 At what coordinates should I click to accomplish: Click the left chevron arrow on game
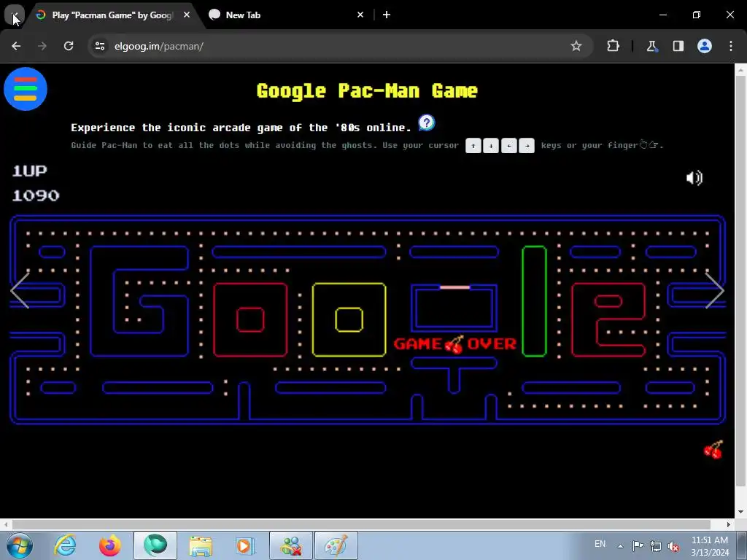click(20, 290)
